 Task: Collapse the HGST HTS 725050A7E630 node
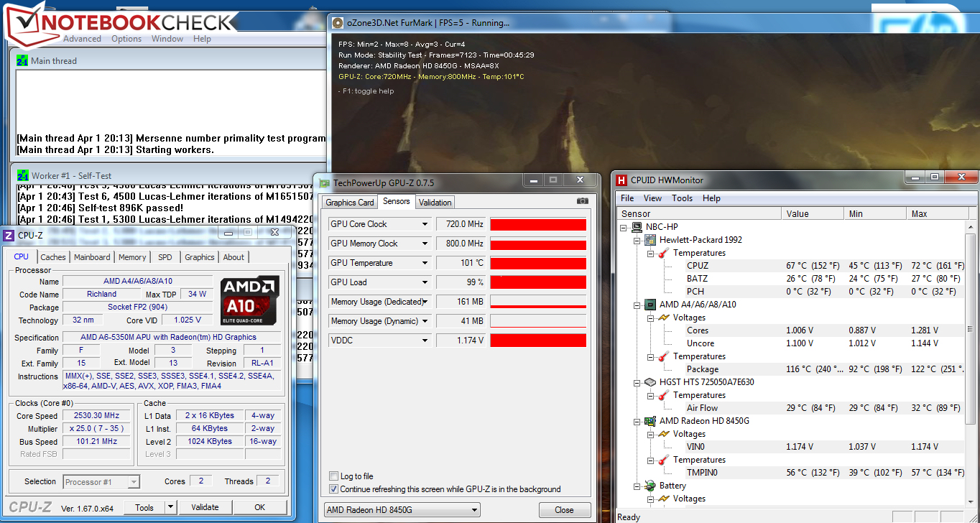pos(636,382)
